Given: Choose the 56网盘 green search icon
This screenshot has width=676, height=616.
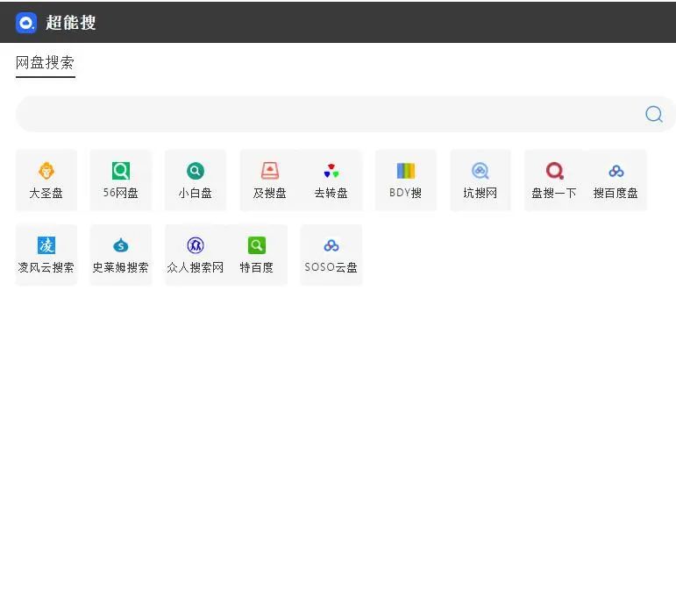Looking at the screenshot, I should click(121, 171).
